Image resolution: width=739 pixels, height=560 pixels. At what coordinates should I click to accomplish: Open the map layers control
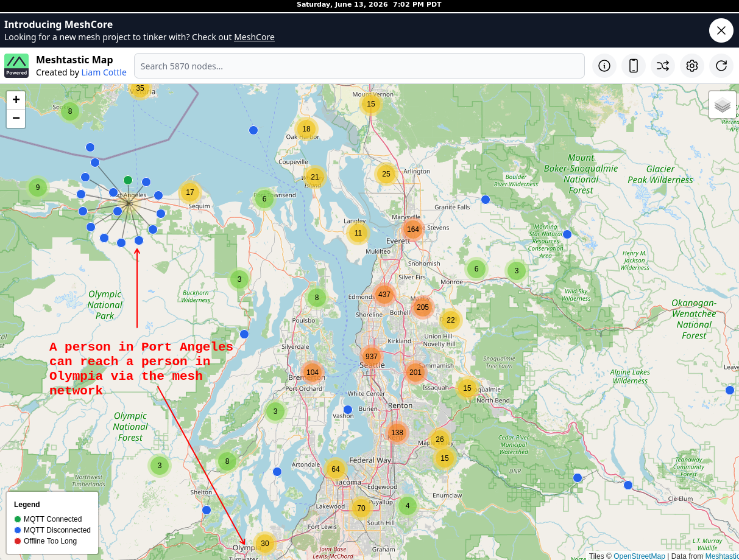723,105
